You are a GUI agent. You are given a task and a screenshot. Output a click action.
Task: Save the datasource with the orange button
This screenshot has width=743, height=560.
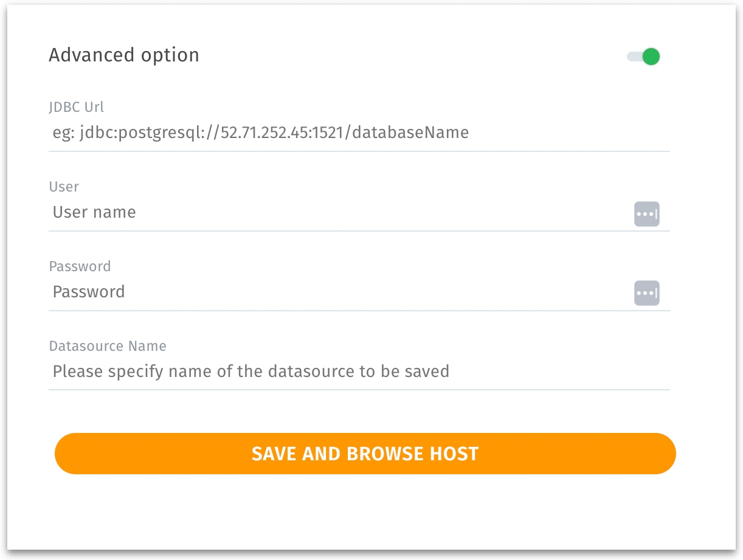coord(365,454)
